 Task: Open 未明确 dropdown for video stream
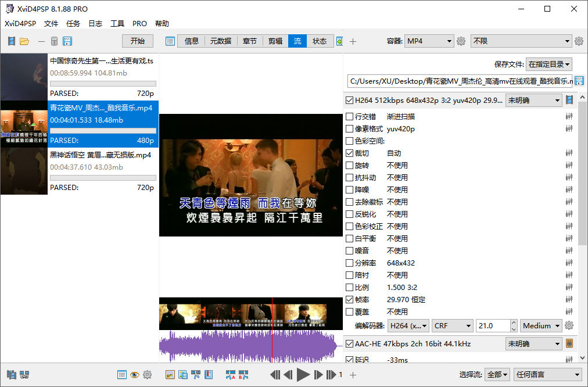533,100
